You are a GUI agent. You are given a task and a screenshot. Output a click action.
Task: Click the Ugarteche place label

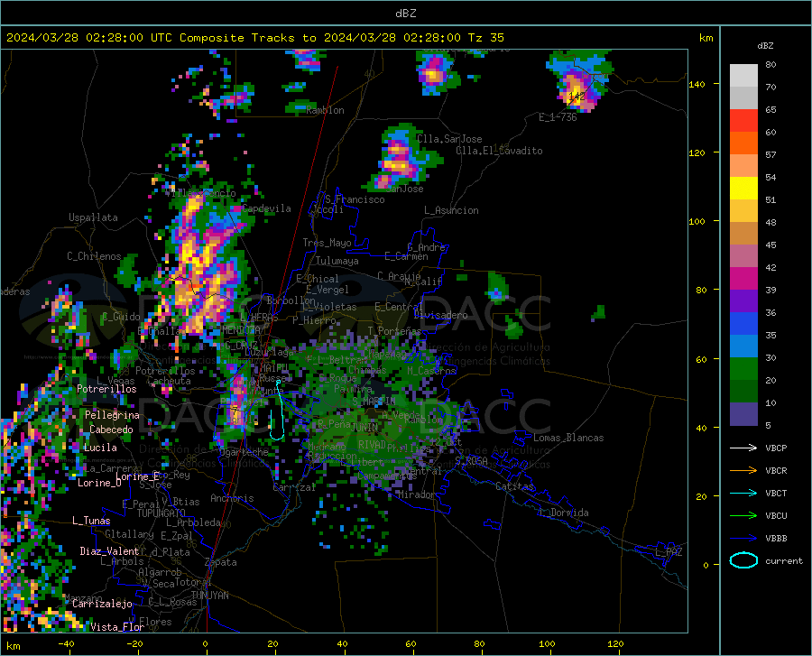(x=244, y=451)
